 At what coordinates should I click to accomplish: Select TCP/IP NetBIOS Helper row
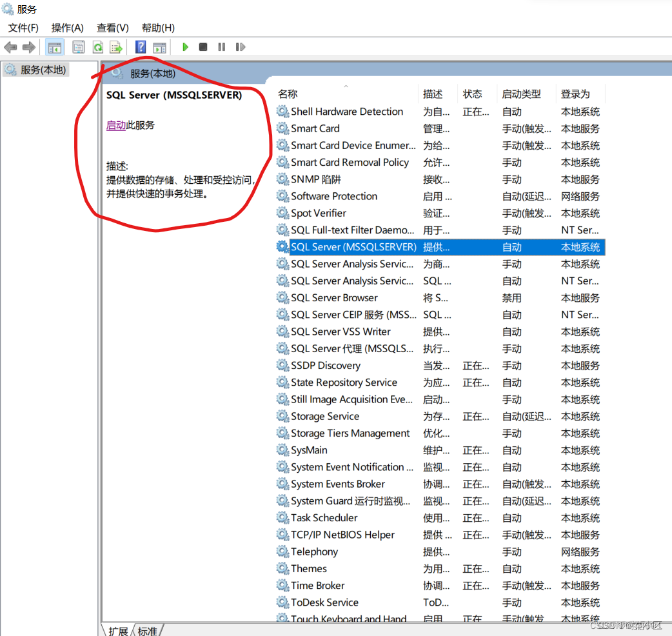[440, 535]
